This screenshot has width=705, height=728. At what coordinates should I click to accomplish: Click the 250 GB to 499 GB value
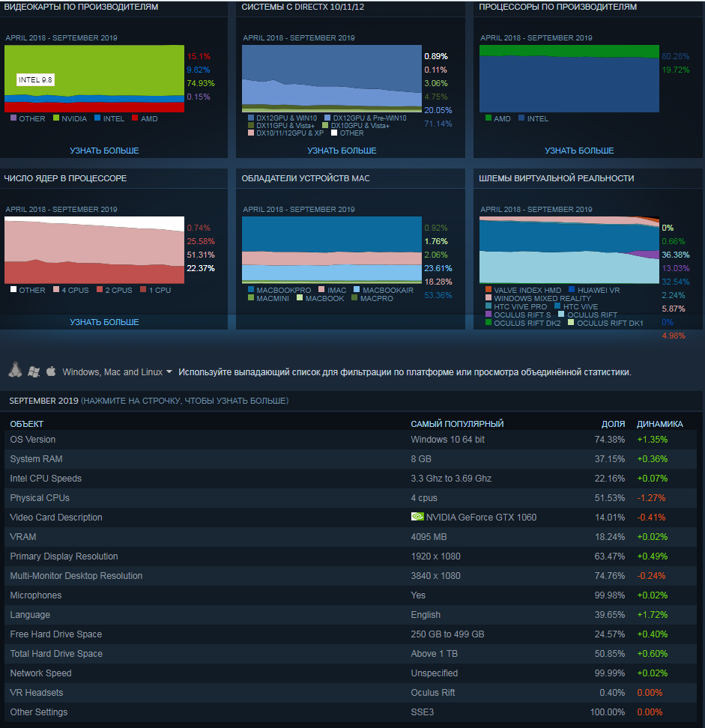coord(448,634)
